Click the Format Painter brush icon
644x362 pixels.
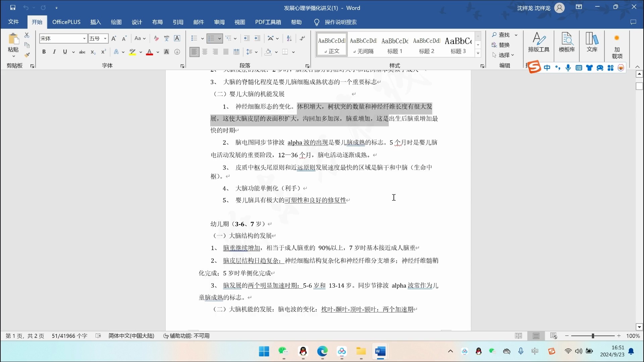27,55
